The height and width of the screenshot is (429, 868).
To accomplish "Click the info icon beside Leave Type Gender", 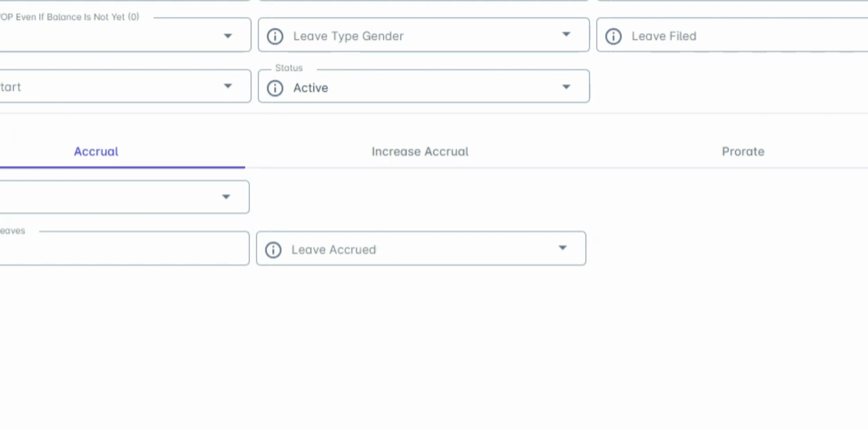I will [x=275, y=36].
